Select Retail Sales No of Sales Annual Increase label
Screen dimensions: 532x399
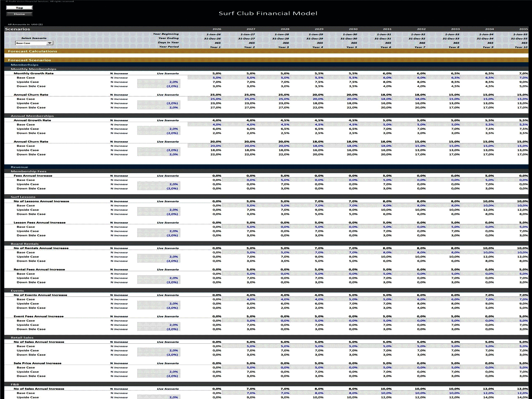(x=39, y=342)
